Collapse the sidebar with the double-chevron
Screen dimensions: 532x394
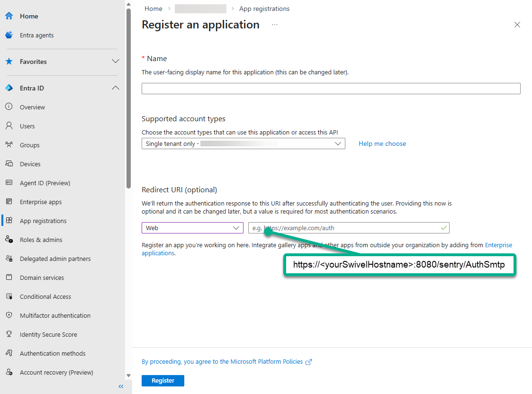click(121, 386)
